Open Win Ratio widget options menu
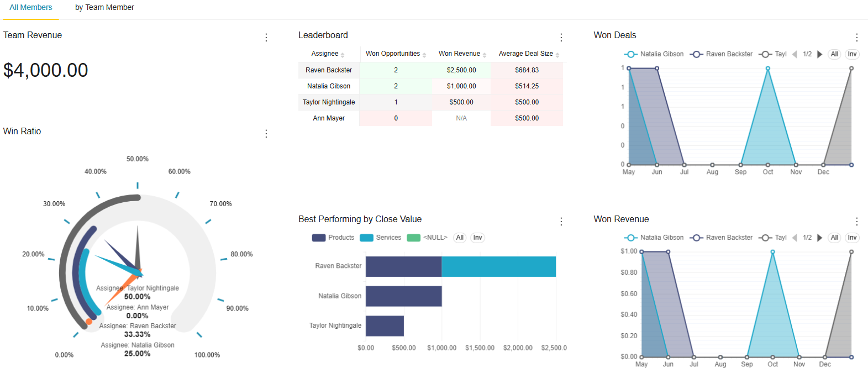 (266, 134)
